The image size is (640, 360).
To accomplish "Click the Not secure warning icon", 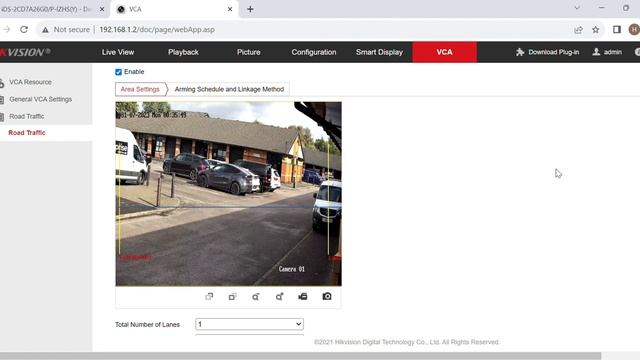I will tap(45, 30).
